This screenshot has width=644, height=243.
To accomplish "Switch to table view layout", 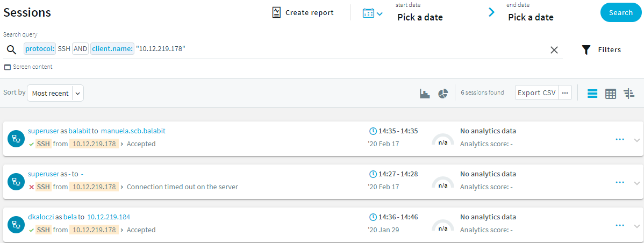I will [x=611, y=94].
